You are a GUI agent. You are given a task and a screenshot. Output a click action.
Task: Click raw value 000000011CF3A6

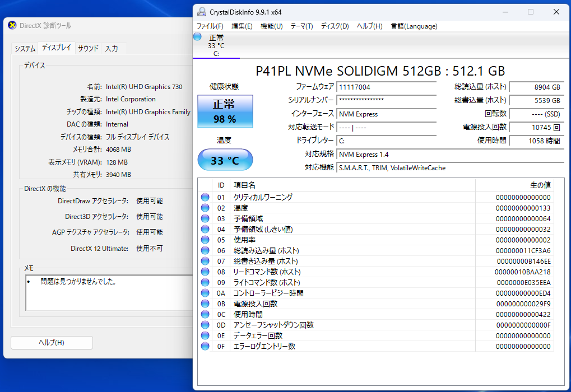(523, 251)
